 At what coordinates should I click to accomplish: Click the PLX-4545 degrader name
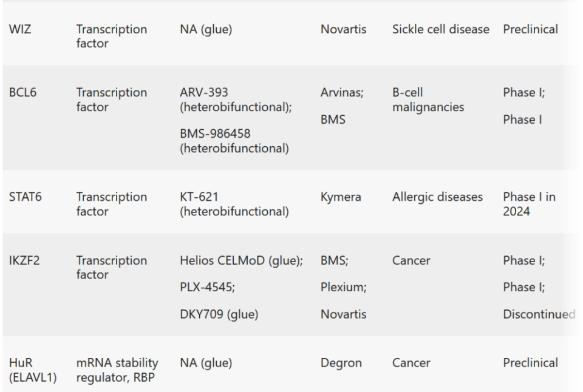click(207, 287)
